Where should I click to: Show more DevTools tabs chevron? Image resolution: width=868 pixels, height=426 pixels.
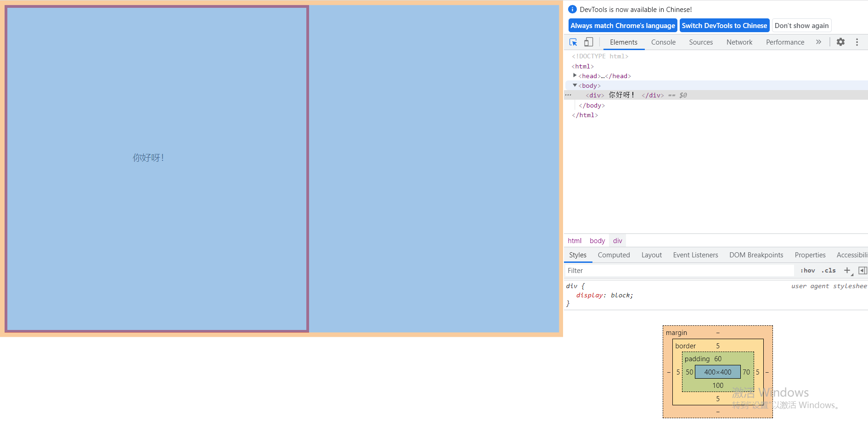point(818,42)
